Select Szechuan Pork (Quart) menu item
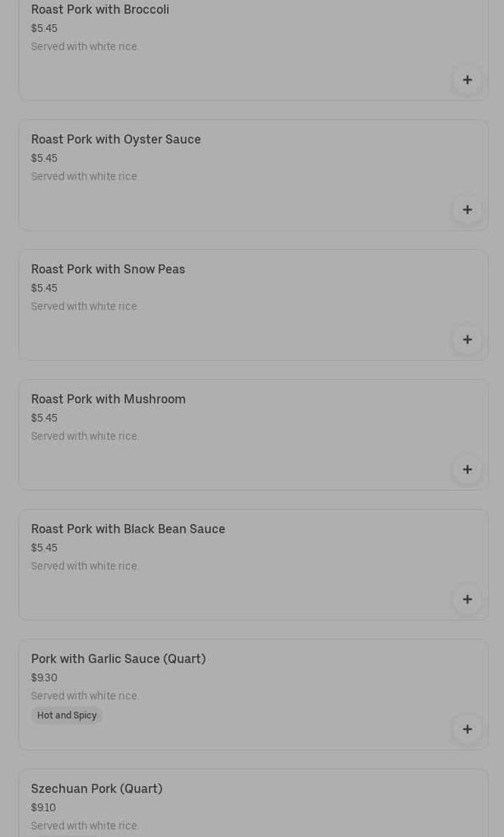Image resolution: width=504 pixels, height=837 pixels. (x=96, y=789)
